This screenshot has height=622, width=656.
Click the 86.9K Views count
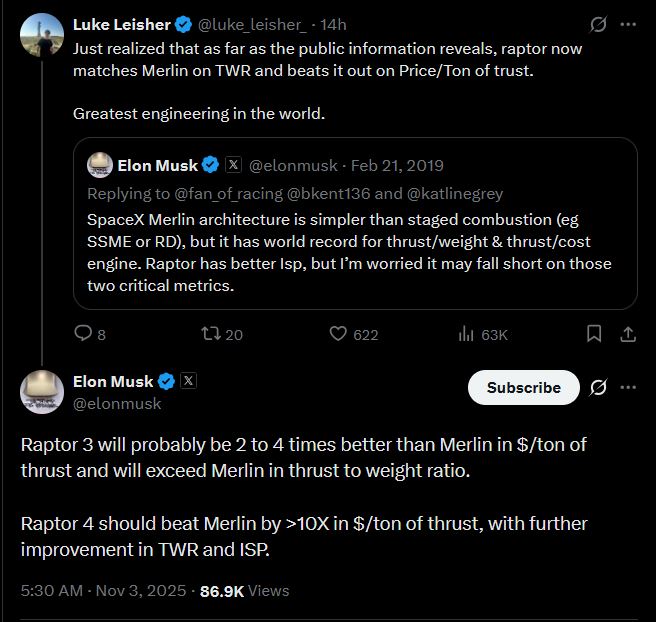(x=245, y=591)
